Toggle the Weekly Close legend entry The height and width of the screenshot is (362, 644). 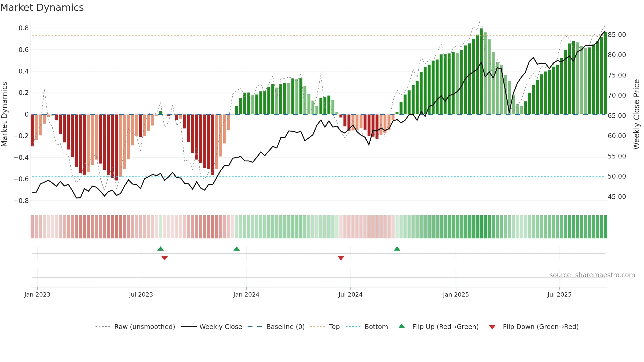[221, 327]
